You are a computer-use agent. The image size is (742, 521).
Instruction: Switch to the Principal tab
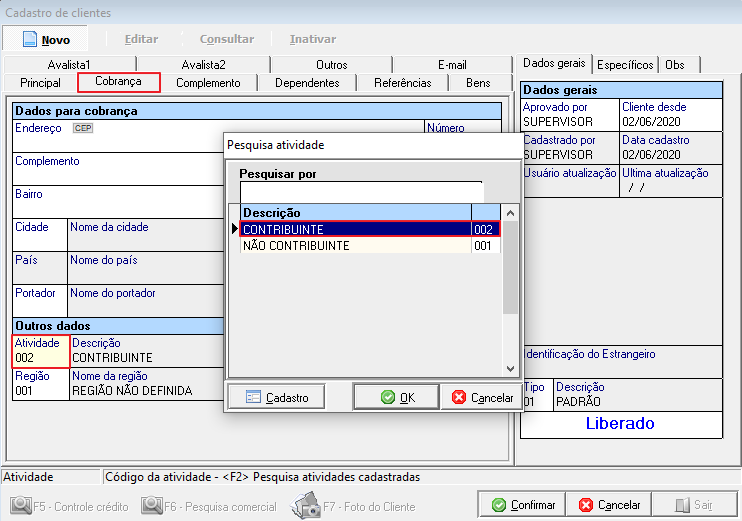coord(40,83)
